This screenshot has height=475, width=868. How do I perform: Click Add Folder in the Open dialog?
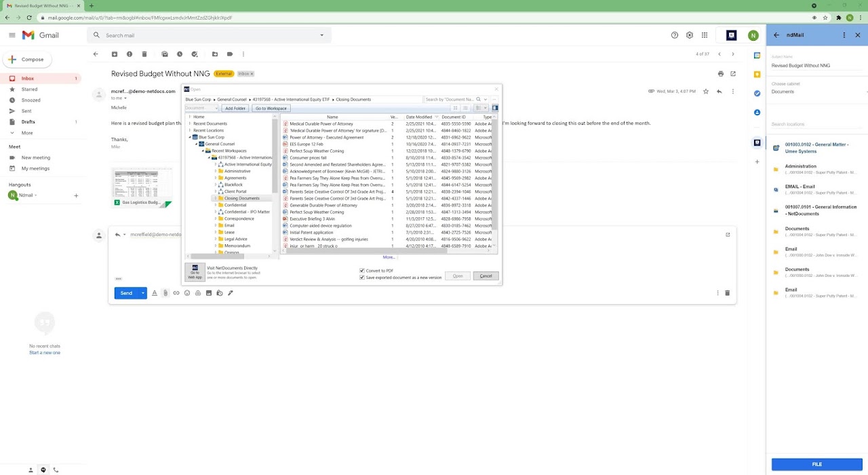tap(235, 109)
